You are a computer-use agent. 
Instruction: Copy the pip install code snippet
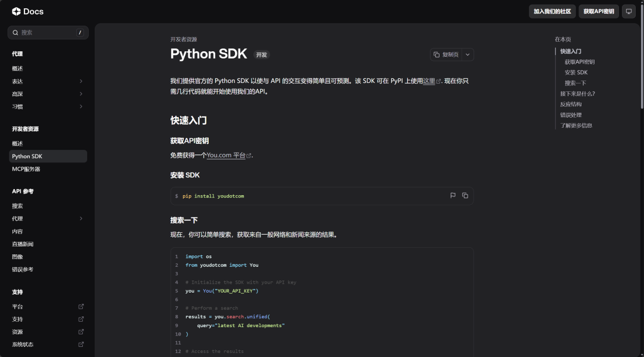click(465, 196)
